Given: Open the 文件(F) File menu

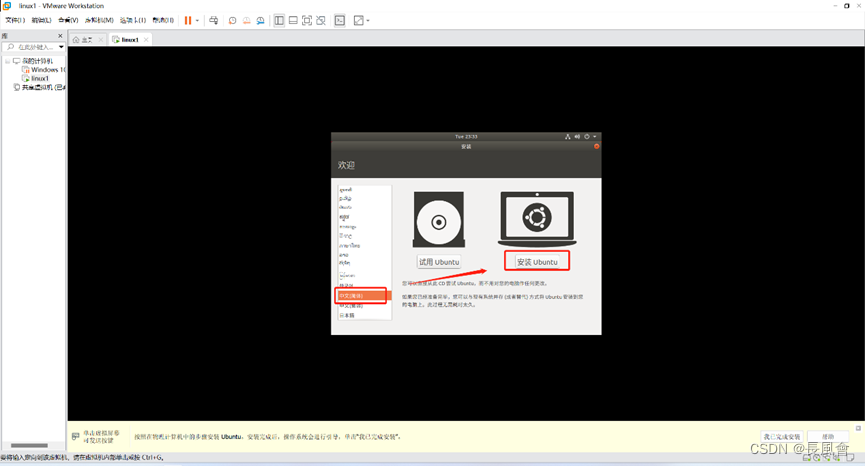Looking at the screenshot, I should tap(15, 20).
